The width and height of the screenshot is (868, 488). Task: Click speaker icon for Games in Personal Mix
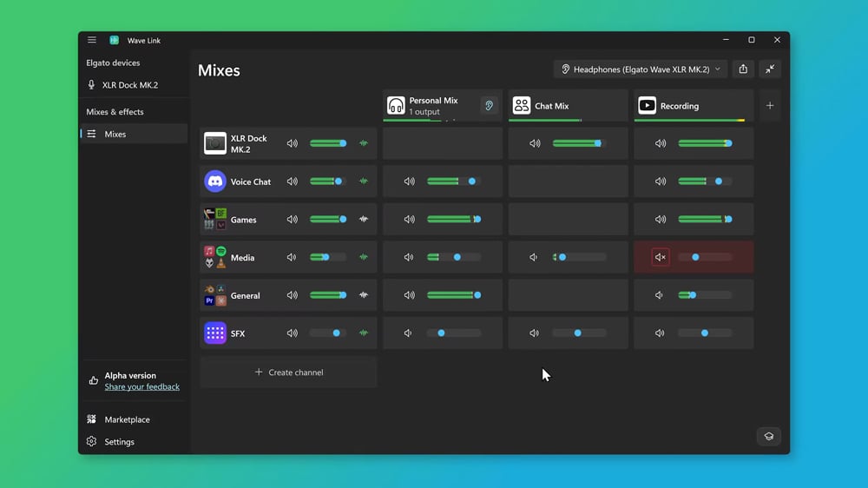(x=409, y=220)
